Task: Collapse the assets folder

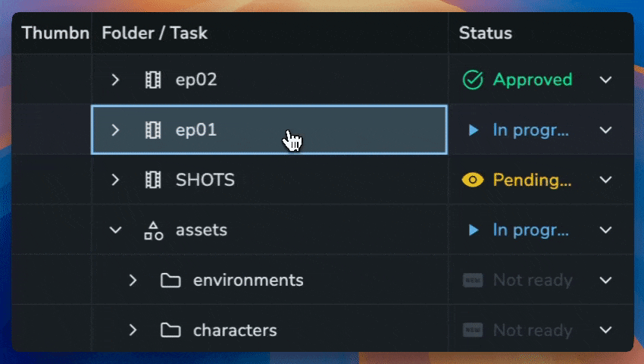Action: coord(115,230)
